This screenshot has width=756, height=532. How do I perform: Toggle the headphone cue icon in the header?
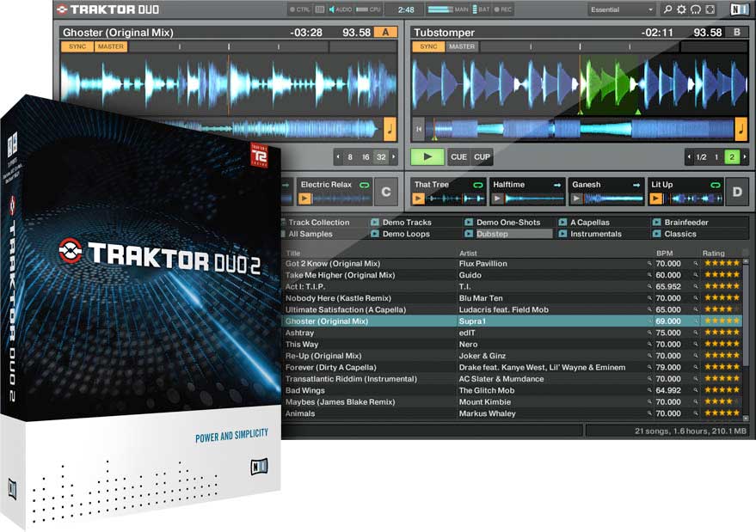coord(695,9)
